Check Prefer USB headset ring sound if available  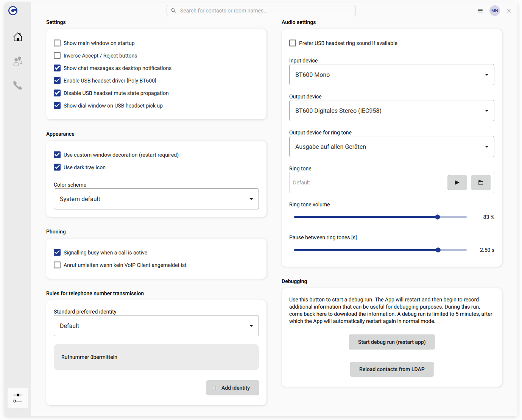[x=293, y=43]
